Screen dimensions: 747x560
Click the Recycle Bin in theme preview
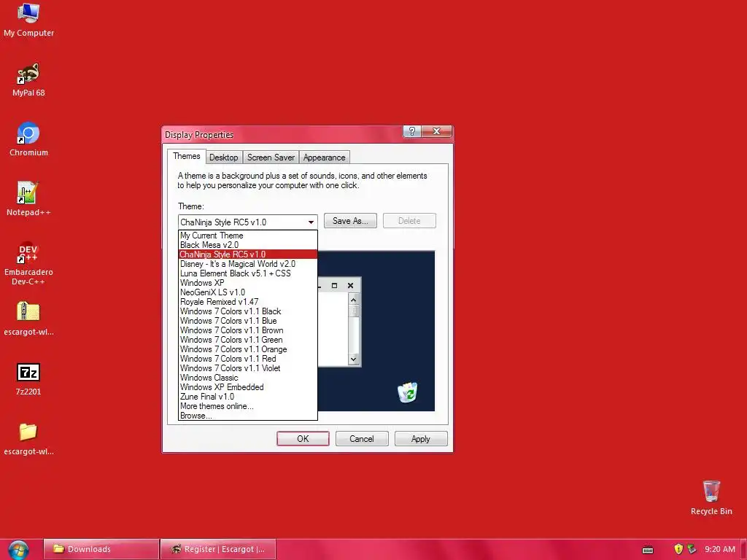[407, 392]
